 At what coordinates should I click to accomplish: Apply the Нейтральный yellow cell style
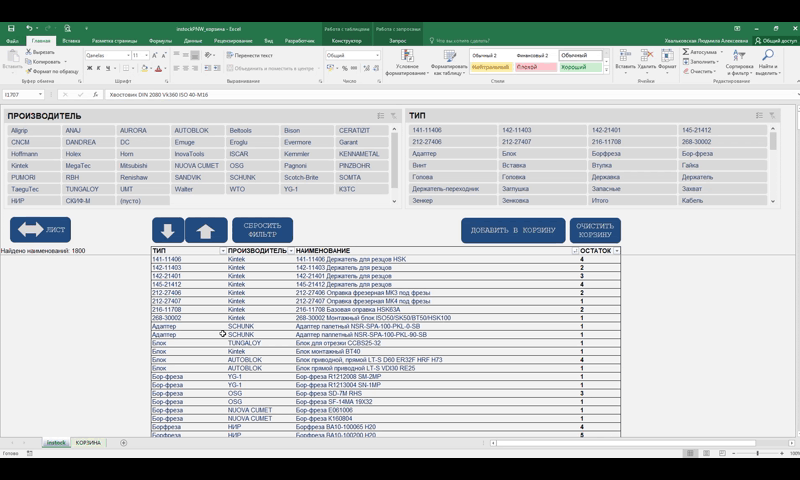491,67
